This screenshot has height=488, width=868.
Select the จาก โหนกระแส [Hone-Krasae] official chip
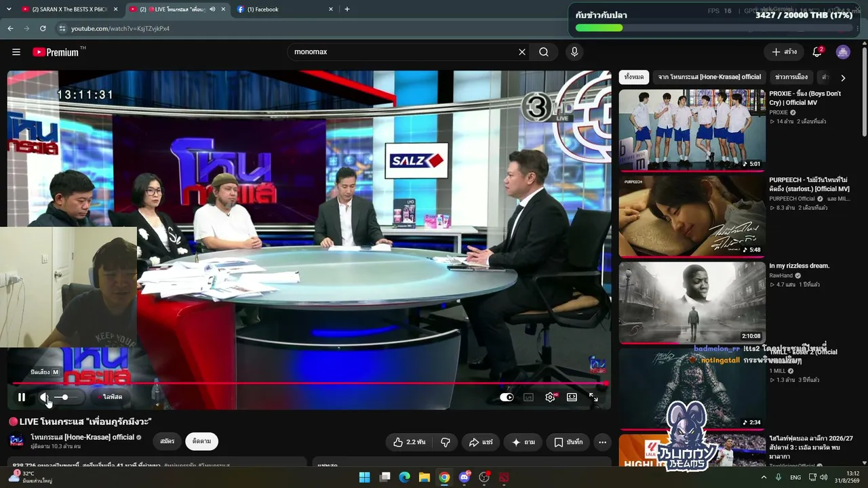coord(709,77)
